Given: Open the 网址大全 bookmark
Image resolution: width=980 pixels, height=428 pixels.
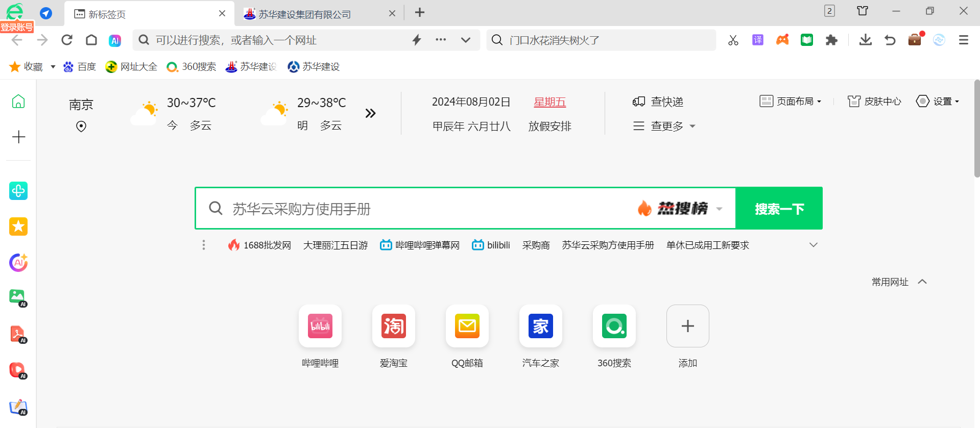Looking at the screenshot, I should (x=131, y=67).
